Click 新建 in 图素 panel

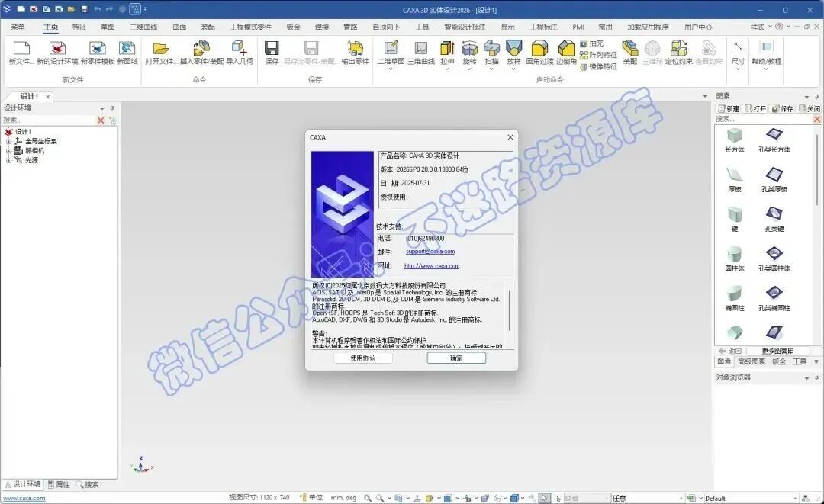729,109
